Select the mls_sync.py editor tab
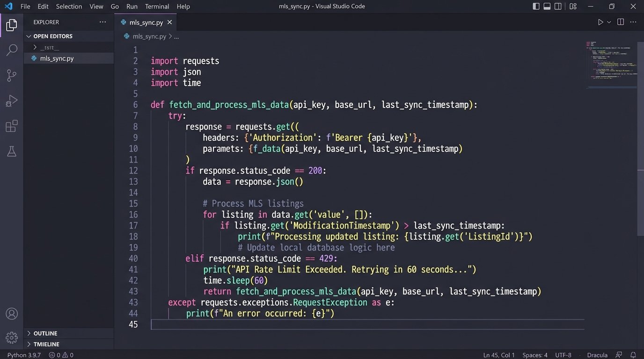 click(146, 22)
